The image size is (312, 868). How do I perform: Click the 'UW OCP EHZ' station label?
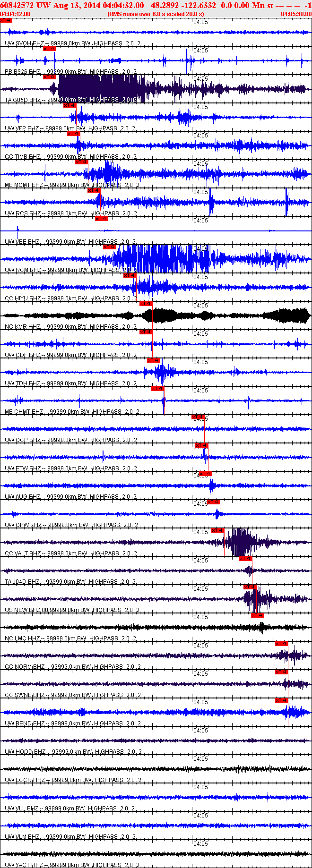[x=22, y=440]
